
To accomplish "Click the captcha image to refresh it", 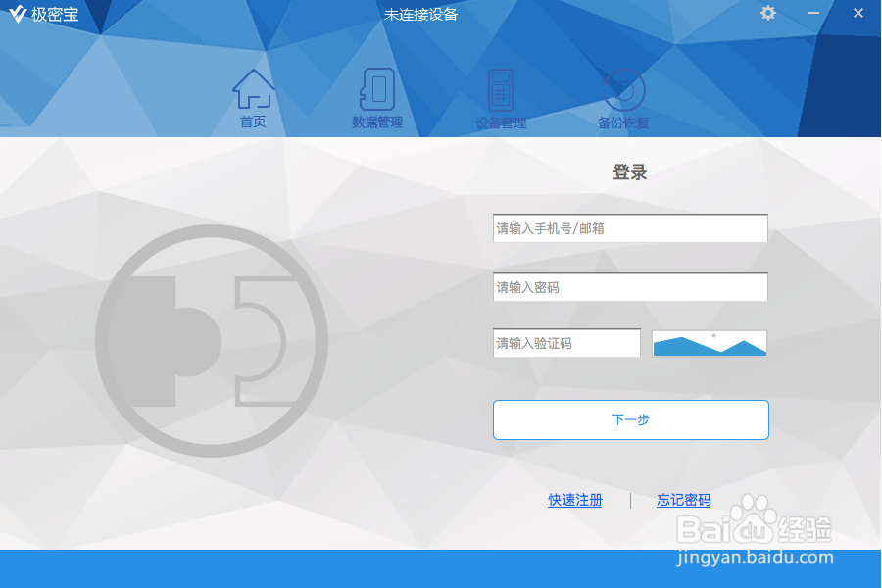I will pos(710,343).
